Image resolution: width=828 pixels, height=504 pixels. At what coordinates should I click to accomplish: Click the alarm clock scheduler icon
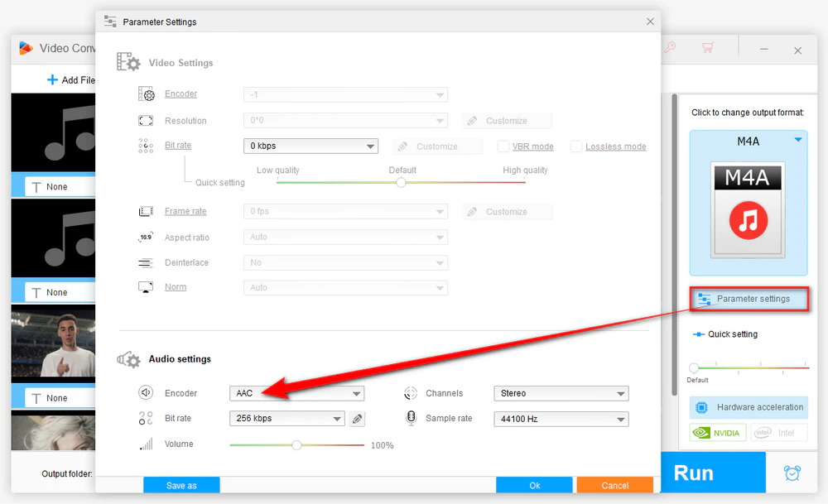coord(792,473)
